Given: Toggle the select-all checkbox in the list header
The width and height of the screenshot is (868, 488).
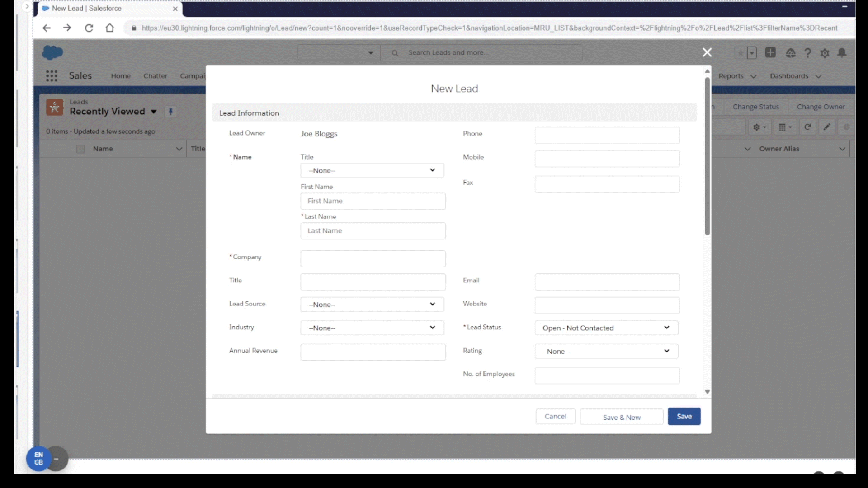Looking at the screenshot, I should coord(80,149).
